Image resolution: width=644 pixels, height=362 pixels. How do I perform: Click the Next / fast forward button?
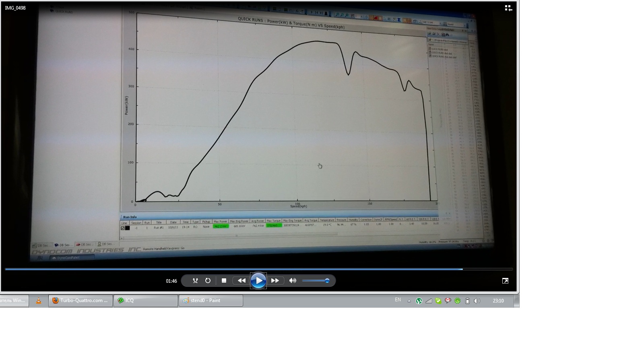point(275,281)
